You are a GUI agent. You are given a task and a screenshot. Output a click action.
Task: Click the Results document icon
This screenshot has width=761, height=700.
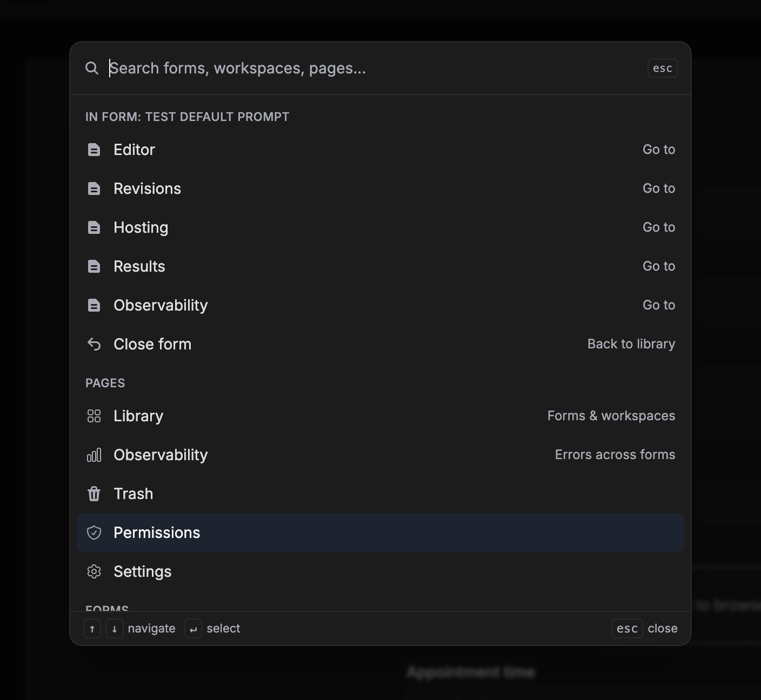click(x=94, y=266)
